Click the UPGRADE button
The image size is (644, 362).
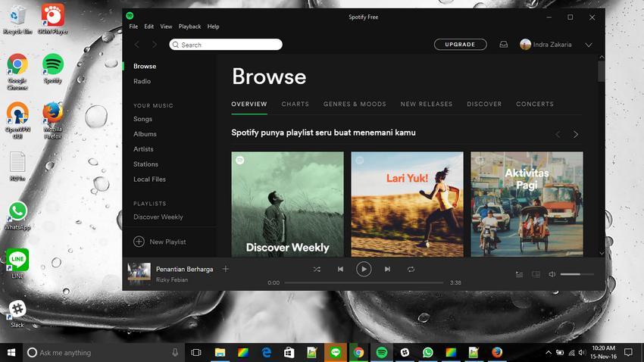point(461,45)
